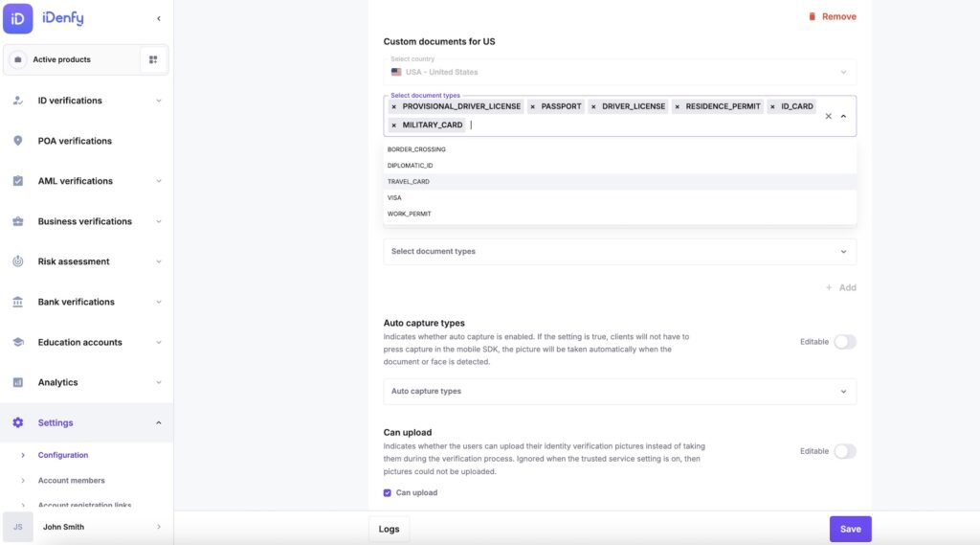
Task: Uncheck the Can upload checkbox
Action: tap(388, 493)
